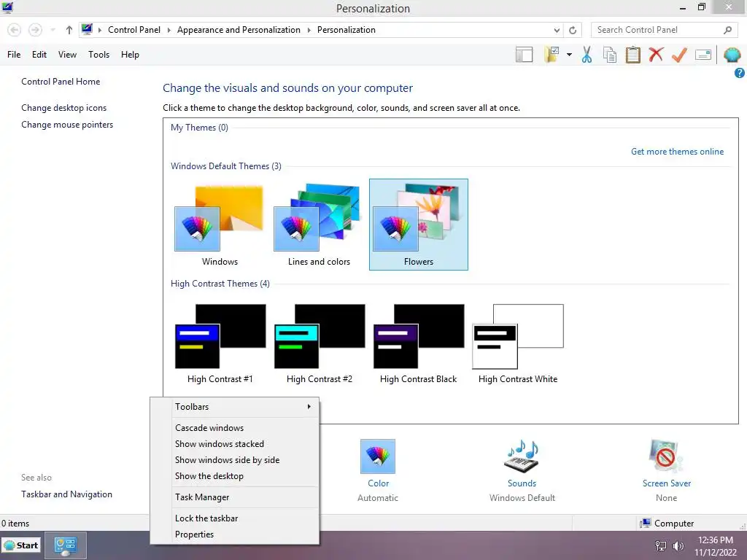Image resolution: width=747 pixels, height=560 pixels.
Task: Click the Paste clipboard toolbar icon
Action: click(x=632, y=55)
